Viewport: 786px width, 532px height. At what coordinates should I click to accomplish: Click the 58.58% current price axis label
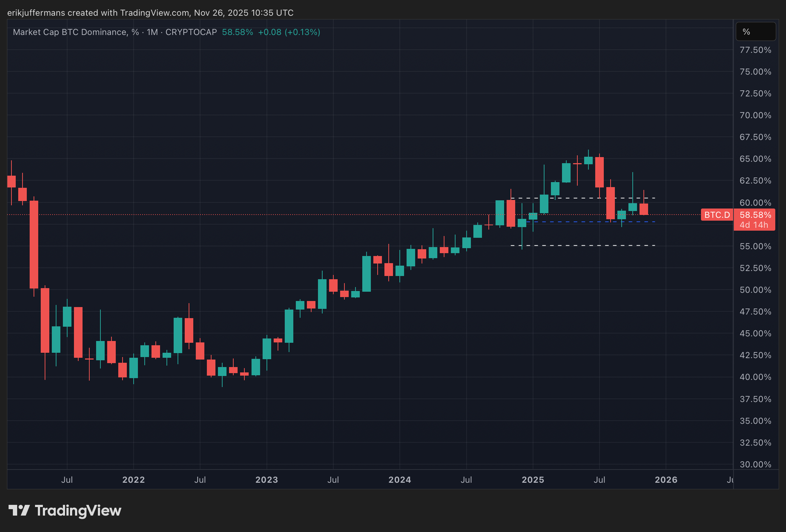pyautogui.click(x=755, y=215)
